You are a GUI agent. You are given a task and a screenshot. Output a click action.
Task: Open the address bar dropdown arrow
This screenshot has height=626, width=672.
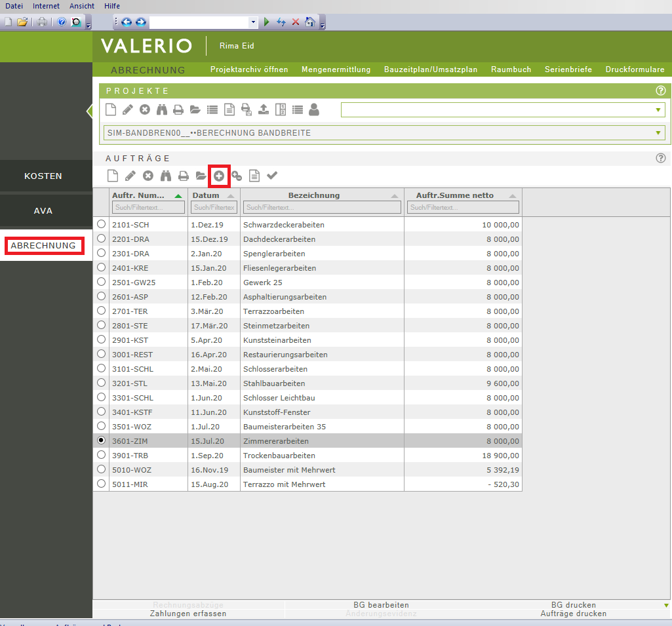254,22
